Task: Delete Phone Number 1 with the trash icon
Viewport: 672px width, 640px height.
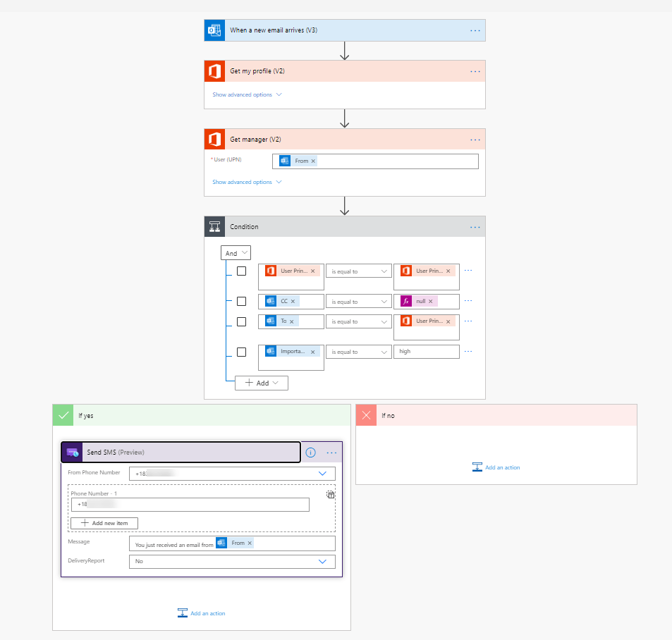Action: pyautogui.click(x=330, y=495)
